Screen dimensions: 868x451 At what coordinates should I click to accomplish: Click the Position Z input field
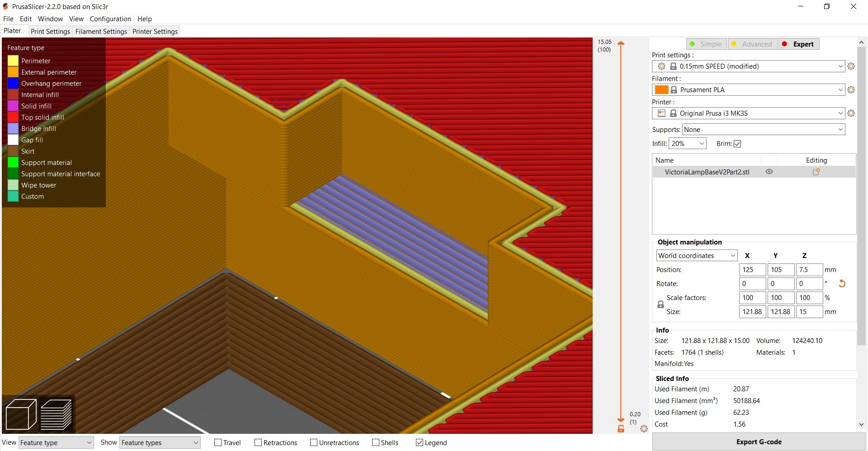[x=809, y=270]
